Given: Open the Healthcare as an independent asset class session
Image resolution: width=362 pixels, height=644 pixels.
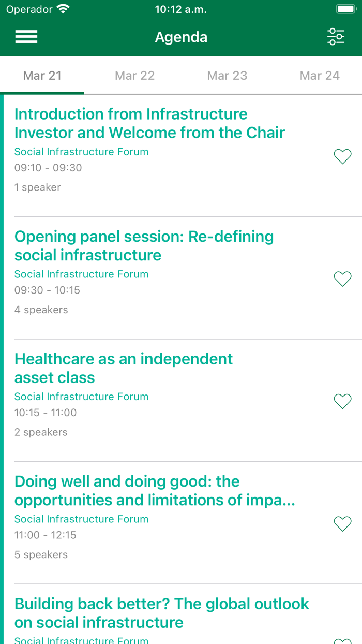Looking at the screenshot, I should coord(124,368).
